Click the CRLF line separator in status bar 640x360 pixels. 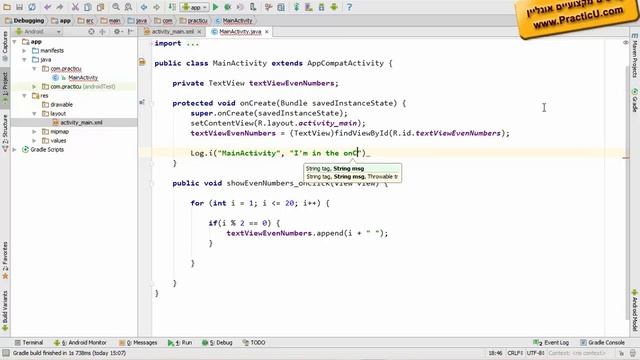click(x=515, y=353)
